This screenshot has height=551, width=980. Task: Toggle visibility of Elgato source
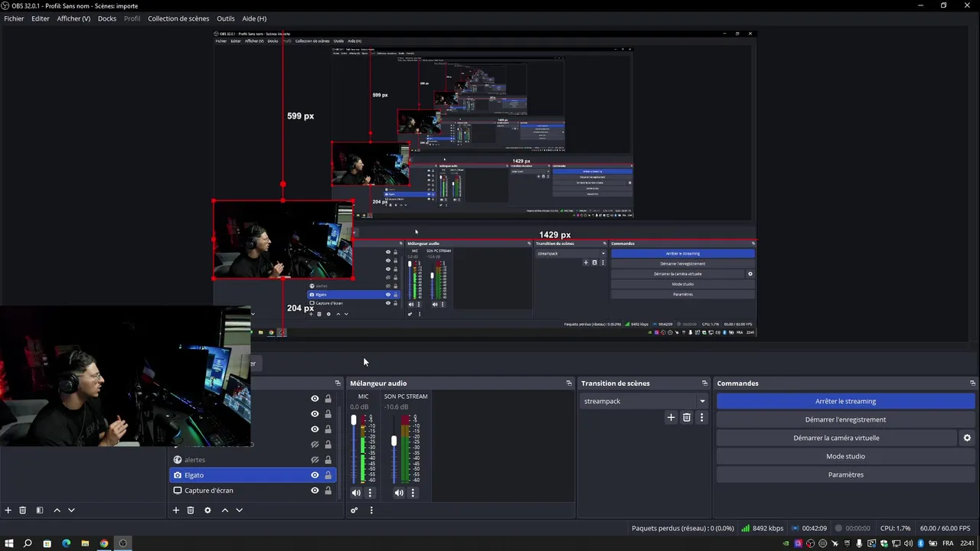[315, 475]
